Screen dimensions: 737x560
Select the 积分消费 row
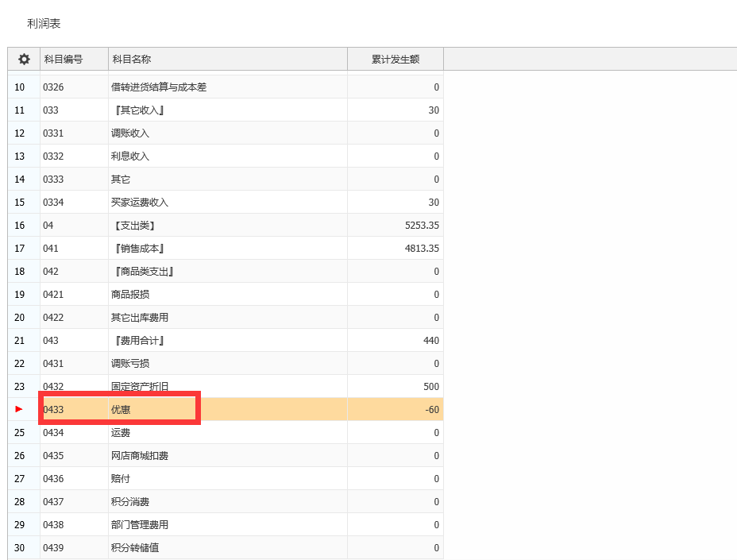226,502
